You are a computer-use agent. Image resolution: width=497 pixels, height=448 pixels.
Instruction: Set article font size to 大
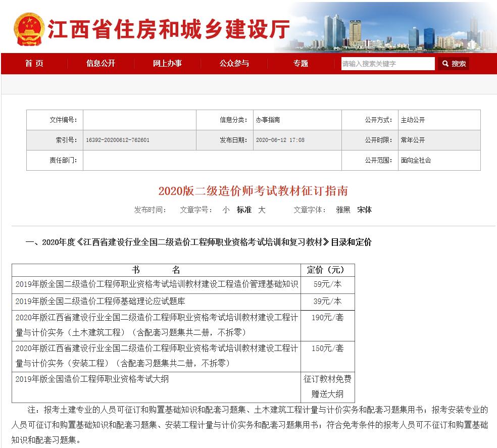262,210
